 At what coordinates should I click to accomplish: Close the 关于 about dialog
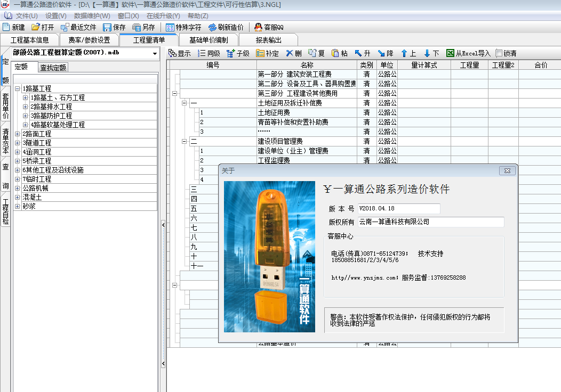507,171
